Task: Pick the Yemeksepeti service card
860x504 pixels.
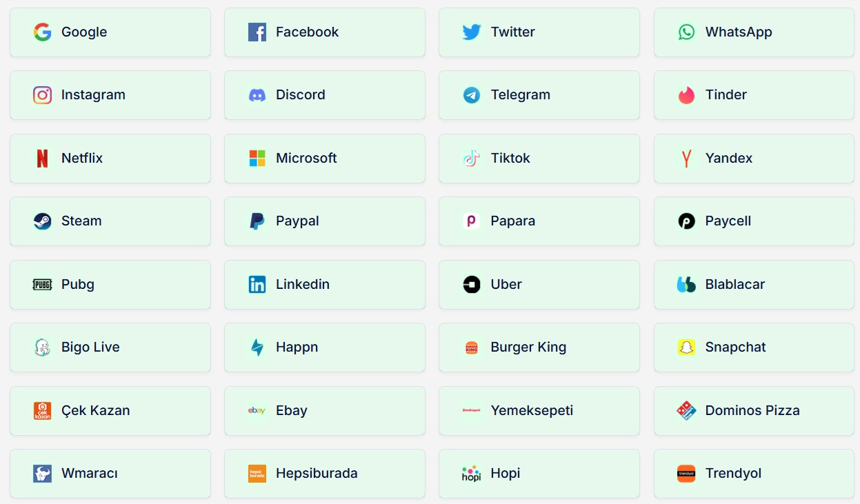Action: click(x=539, y=411)
